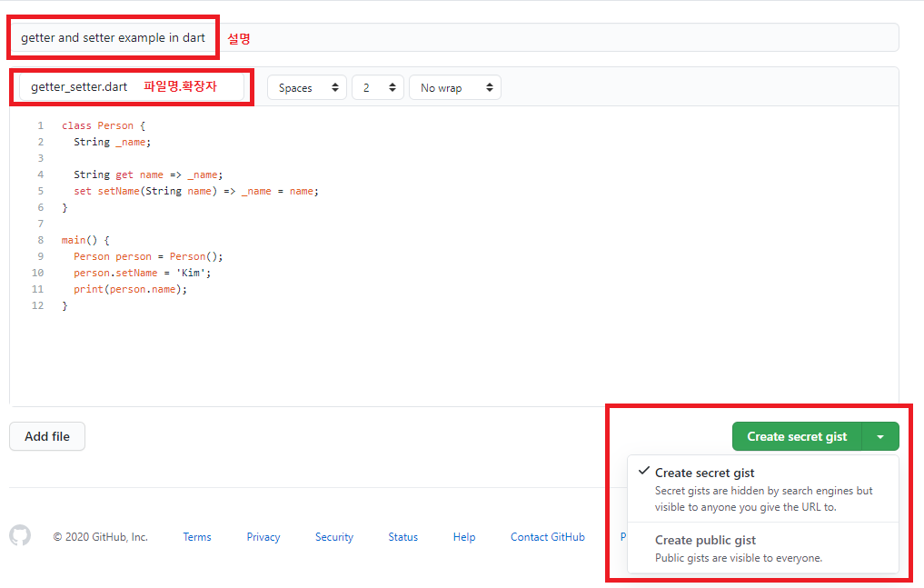The image size is (924, 588).
Task: Click the partially hidden footer link after Contact GitHub
Action: (621, 536)
